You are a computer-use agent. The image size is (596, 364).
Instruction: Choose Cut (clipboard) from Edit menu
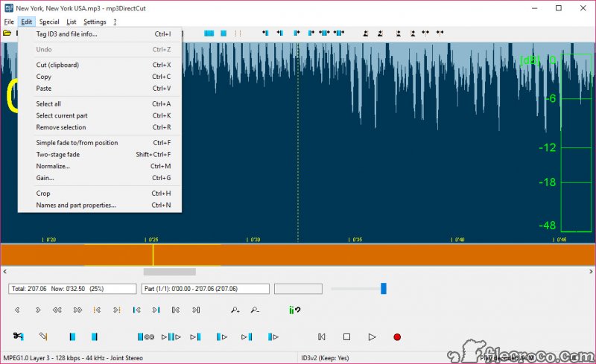pos(100,65)
